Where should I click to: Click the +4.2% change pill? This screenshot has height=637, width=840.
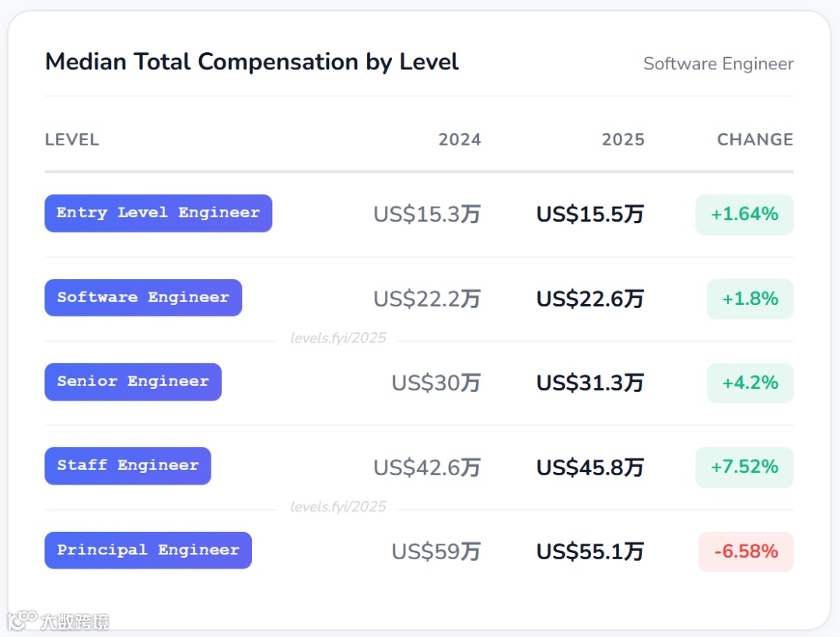(750, 383)
